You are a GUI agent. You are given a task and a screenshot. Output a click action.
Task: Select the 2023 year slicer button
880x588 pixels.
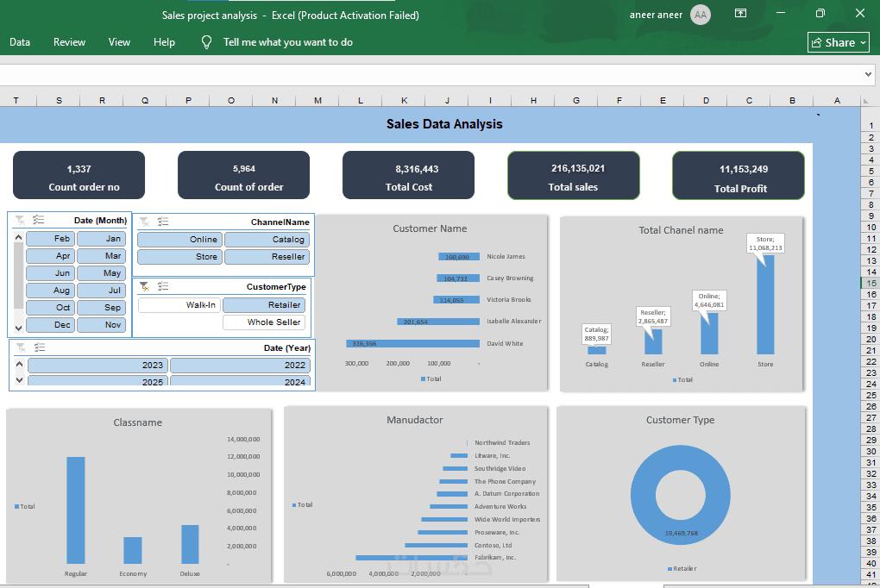(x=97, y=365)
